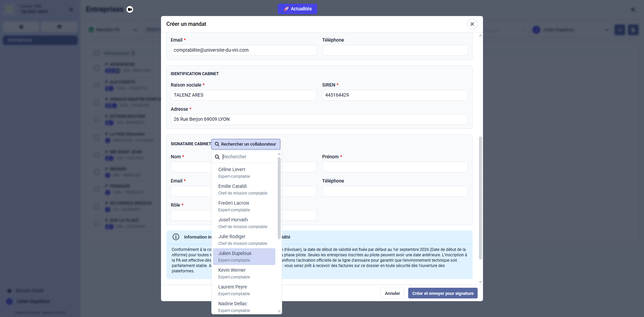Select the SUR LA PLACE row checkbox
Viewport: 644px width, 317px height.
pyautogui.click(x=97, y=223)
